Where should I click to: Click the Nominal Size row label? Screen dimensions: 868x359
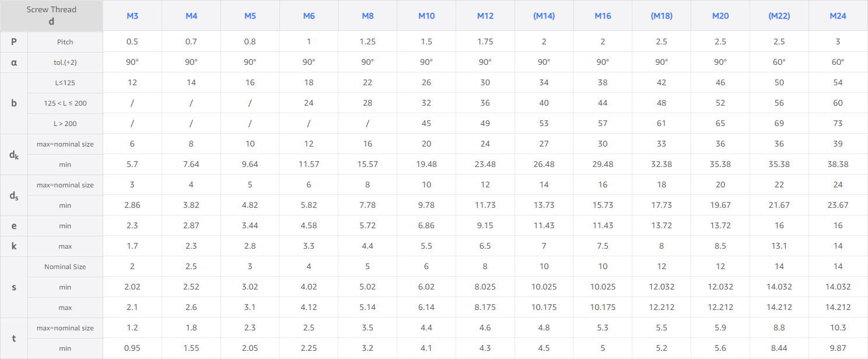click(x=65, y=267)
